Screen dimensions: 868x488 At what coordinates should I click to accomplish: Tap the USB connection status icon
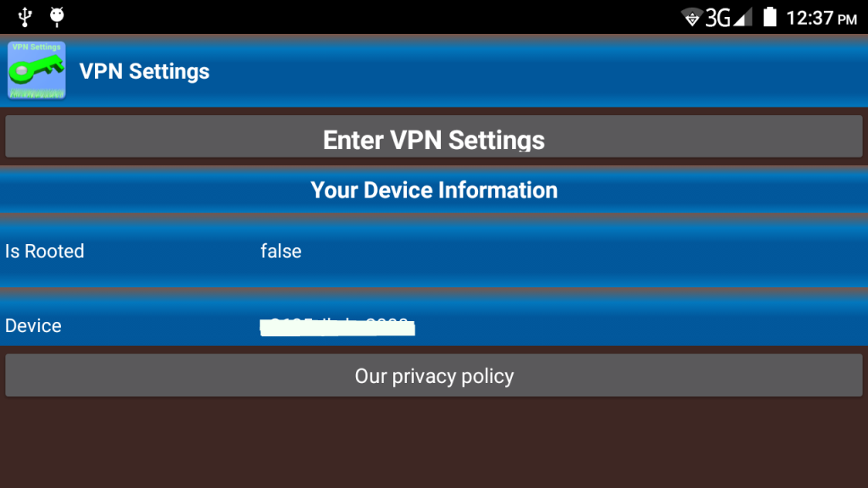pos(25,16)
